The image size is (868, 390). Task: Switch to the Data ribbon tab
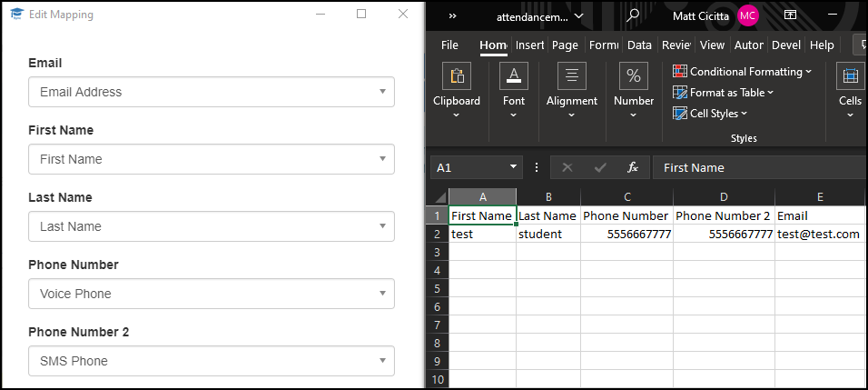pyautogui.click(x=639, y=45)
